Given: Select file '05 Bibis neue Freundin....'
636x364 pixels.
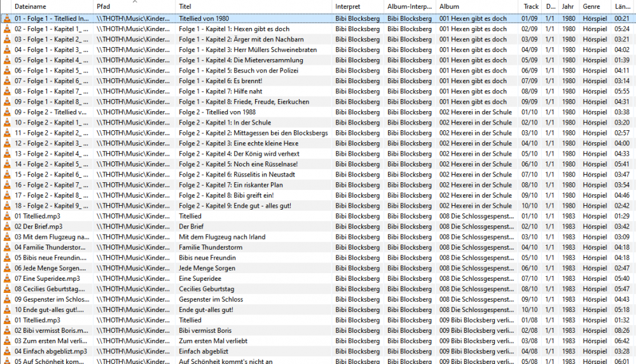Looking at the screenshot, I should [x=51, y=258].
